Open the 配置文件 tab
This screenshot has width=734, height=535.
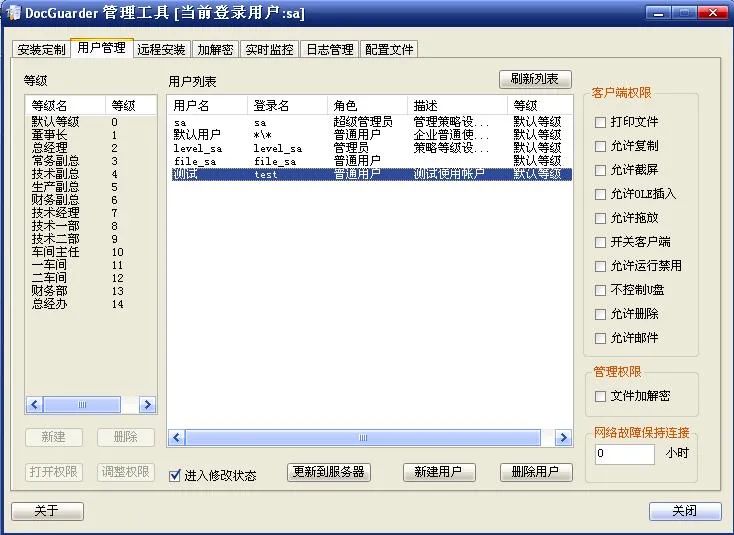[x=389, y=49]
